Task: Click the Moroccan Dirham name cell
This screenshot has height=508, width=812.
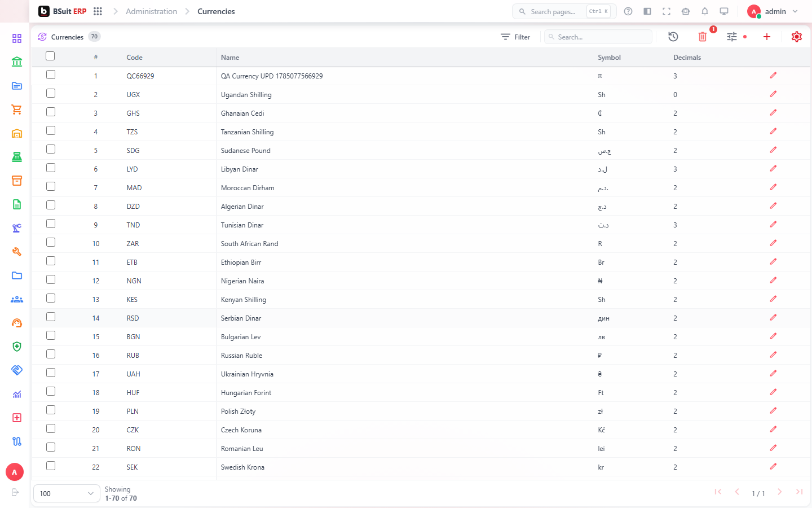Action: pos(248,188)
